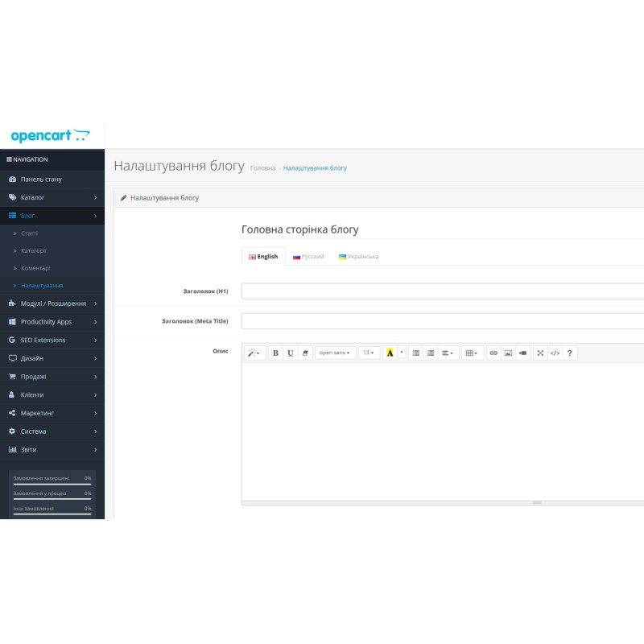Select the Українська language tab

point(358,257)
